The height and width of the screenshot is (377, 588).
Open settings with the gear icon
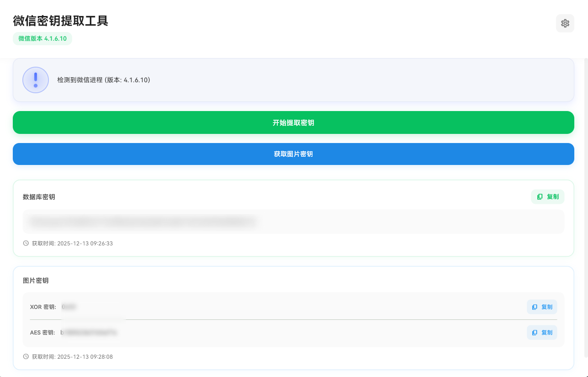[x=565, y=23]
